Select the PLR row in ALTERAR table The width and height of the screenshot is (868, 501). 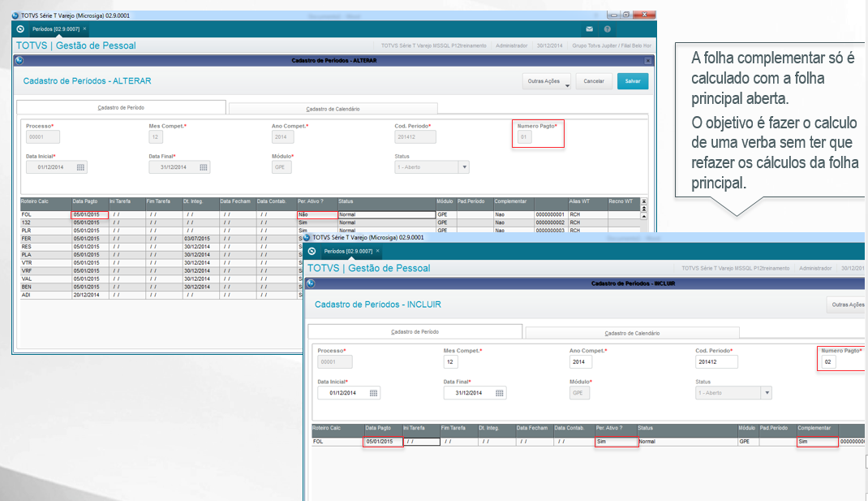(330, 231)
